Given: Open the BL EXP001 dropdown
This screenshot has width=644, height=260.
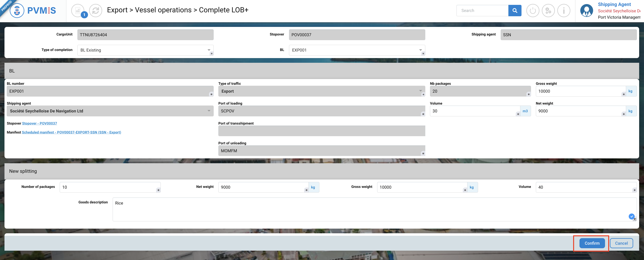Looking at the screenshot, I should tap(420, 50).
